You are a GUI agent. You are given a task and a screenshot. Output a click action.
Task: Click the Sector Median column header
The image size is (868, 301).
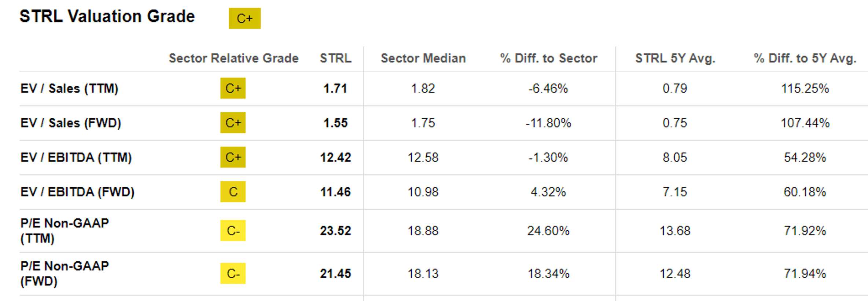click(x=423, y=58)
